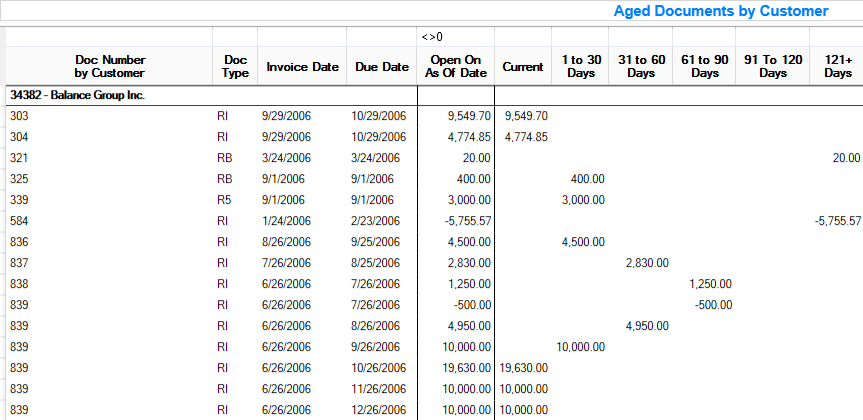Click the 91 To 120 Days header
Image resolution: width=863 pixels, height=420 pixels.
coord(773,66)
